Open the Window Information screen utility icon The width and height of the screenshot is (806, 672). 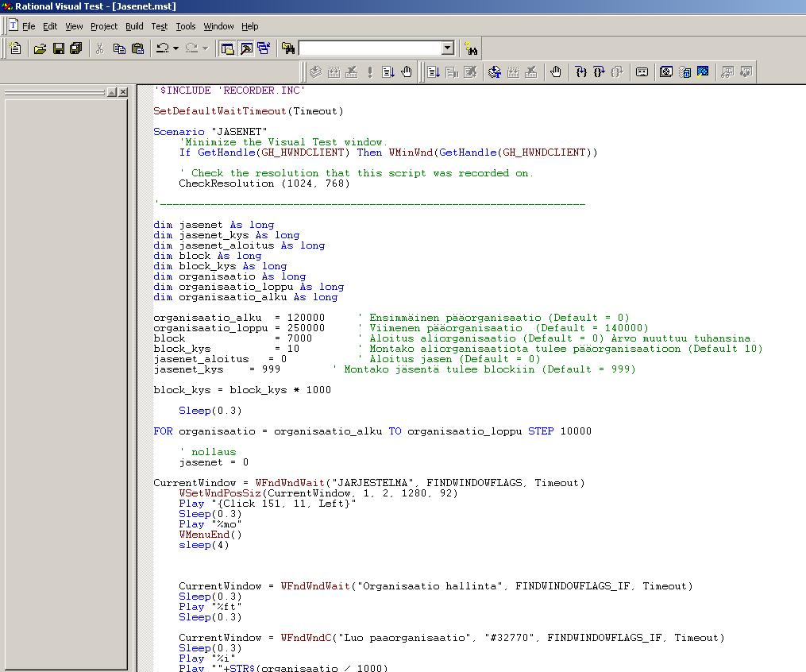point(666,72)
